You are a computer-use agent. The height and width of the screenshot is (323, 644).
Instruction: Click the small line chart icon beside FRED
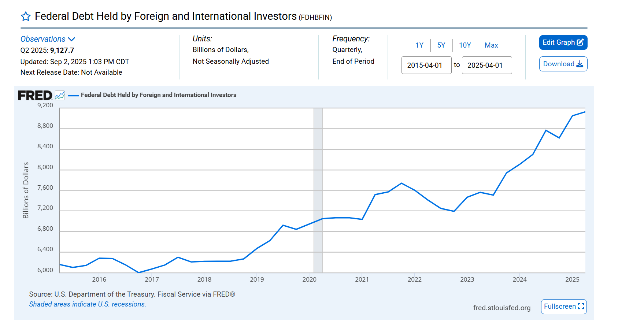coord(60,96)
